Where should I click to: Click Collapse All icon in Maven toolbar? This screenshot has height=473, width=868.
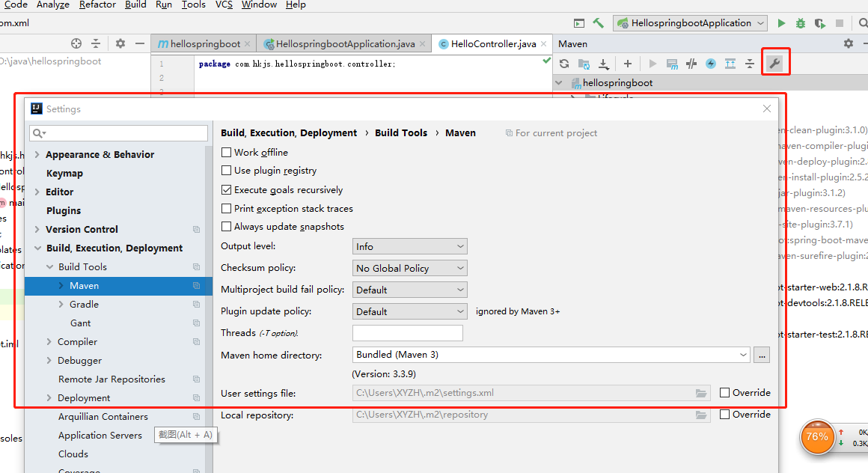750,64
